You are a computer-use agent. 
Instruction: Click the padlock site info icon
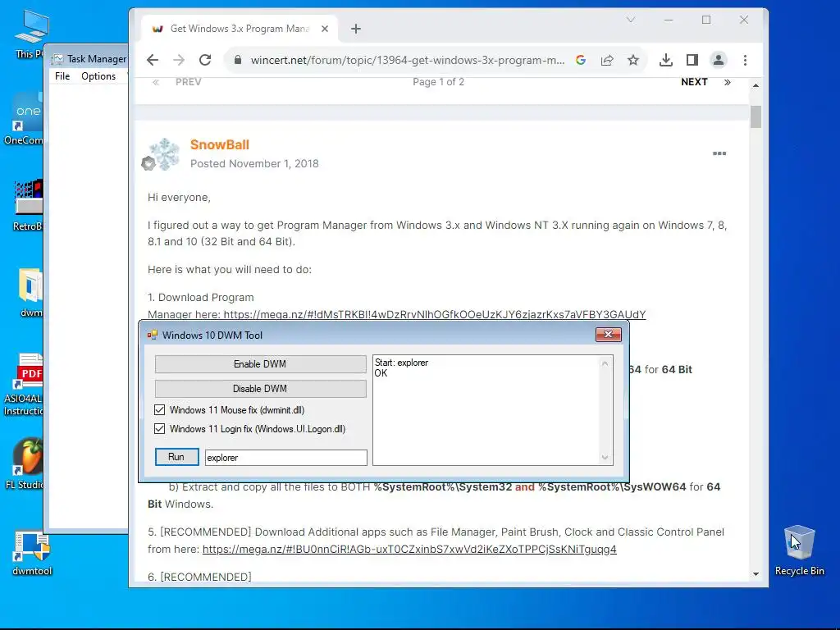click(x=238, y=60)
